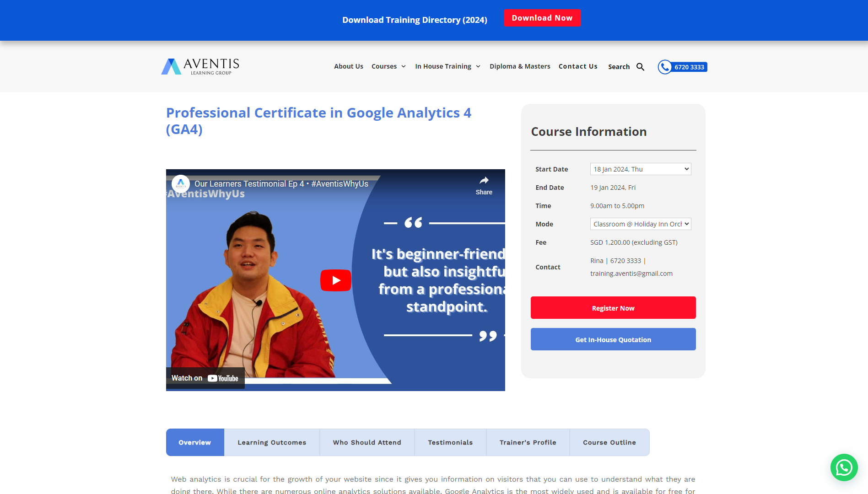Switch to Testimonials tab

coord(450,442)
